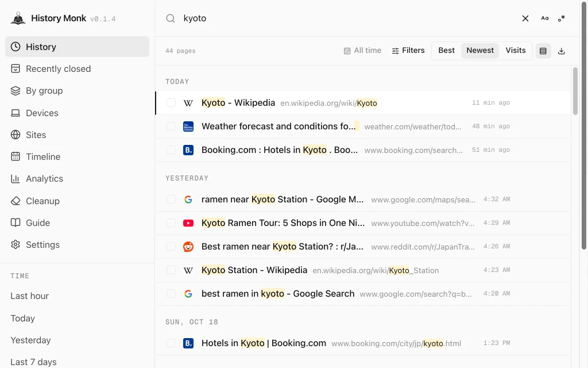Click Booking.com favicon on Booking.com : Hotels in Kyoto row
The image size is (588, 368).
pos(188,150)
